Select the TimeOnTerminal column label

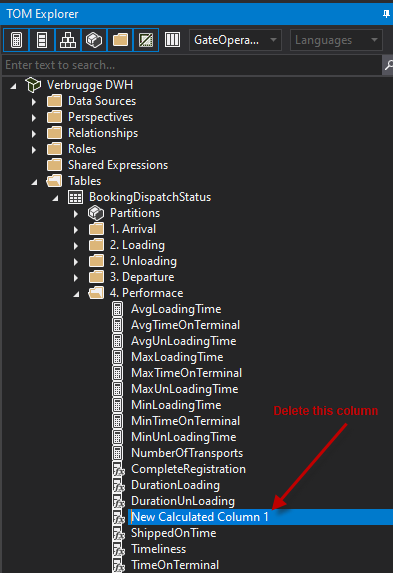pos(175,565)
